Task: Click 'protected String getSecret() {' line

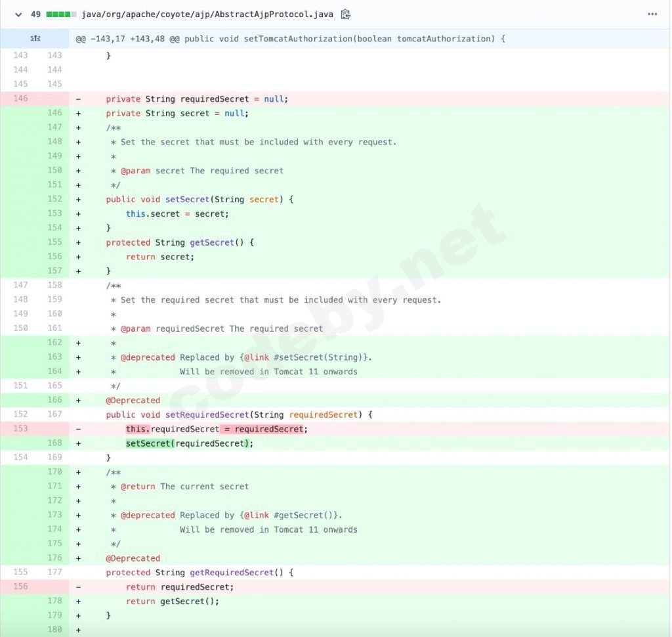Action: point(180,242)
